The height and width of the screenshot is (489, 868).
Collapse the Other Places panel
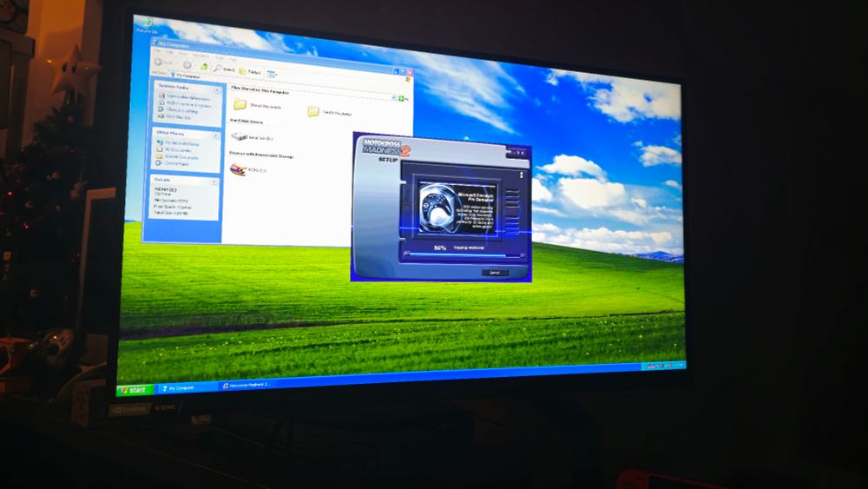(x=216, y=135)
